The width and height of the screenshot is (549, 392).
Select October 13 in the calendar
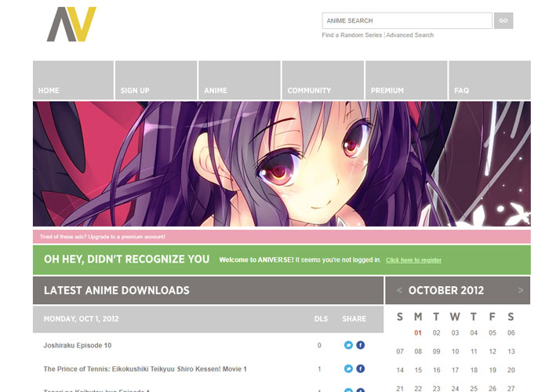click(x=511, y=351)
